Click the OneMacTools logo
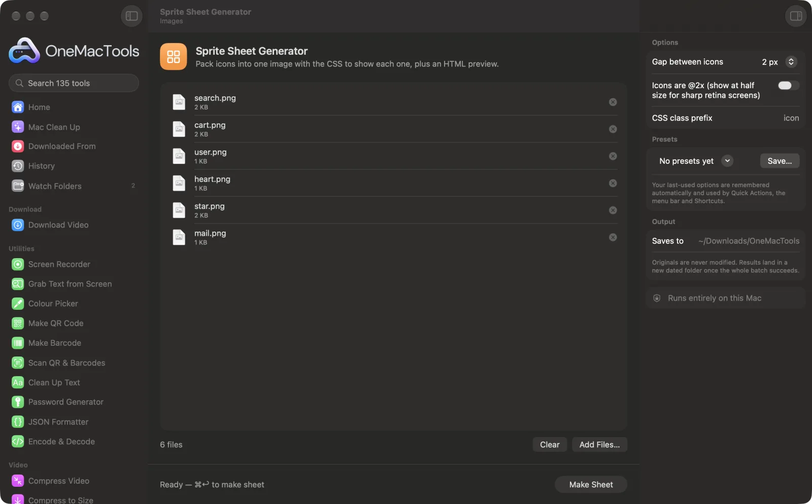This screenshot has width=812, height=504. coord(74,51)
